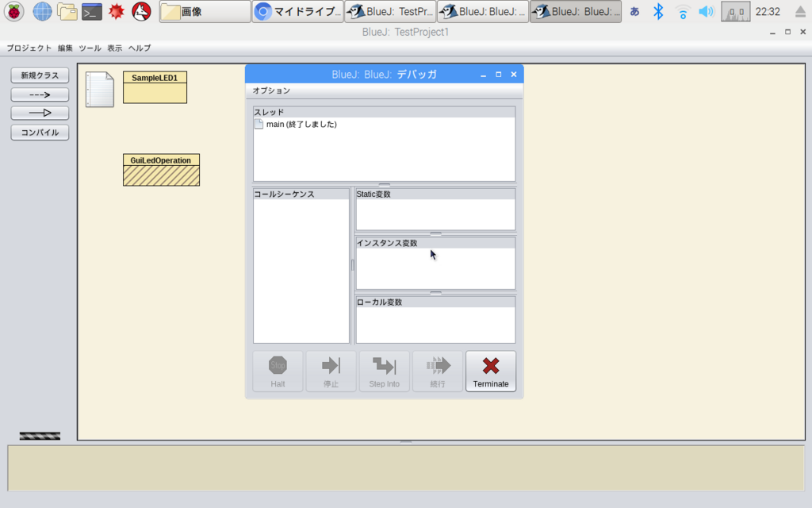Maximize the BlueJ TestProject1 window

[787, 32]
